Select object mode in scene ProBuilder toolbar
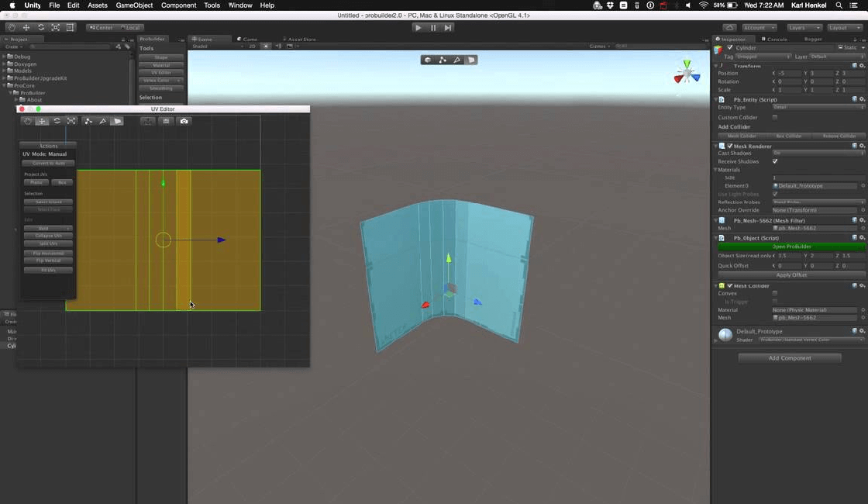Screen dimensions: 868x504 tap(428, 60)
